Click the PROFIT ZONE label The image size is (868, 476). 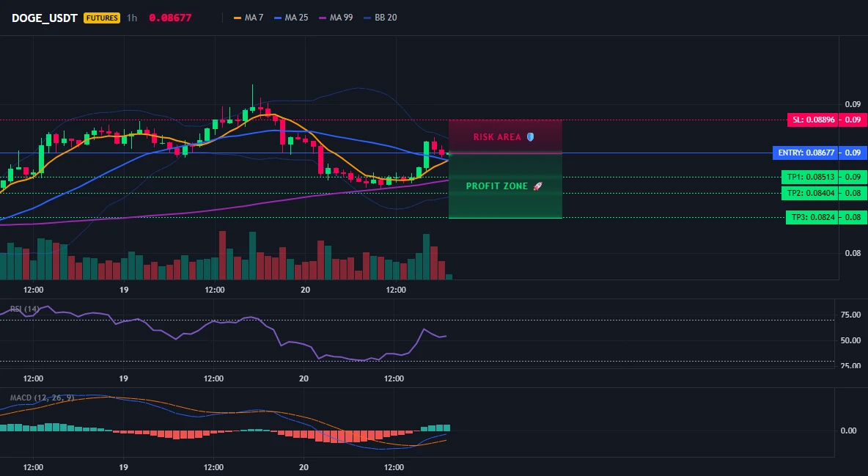(x=496, y=186)
